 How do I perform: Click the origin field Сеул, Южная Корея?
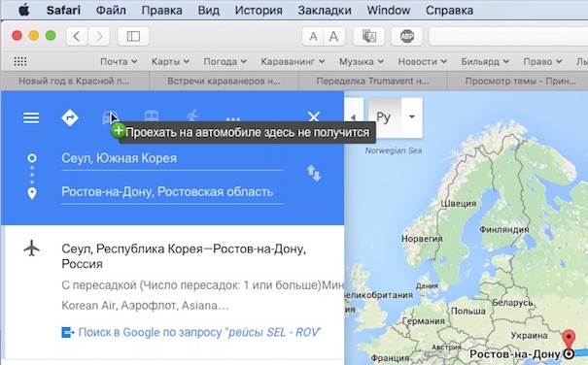(172, 158)
